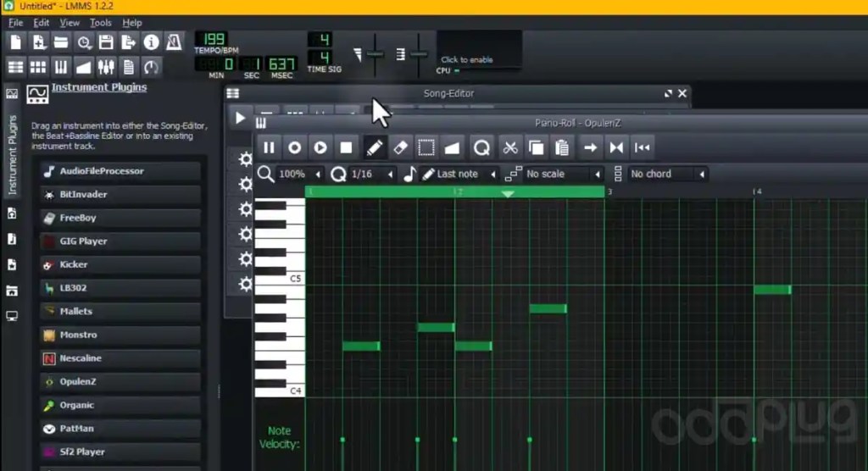This screenshot has width=868, height=471.
Task: Open My Computer sidebar icon
Action: (x=12, y=316)
